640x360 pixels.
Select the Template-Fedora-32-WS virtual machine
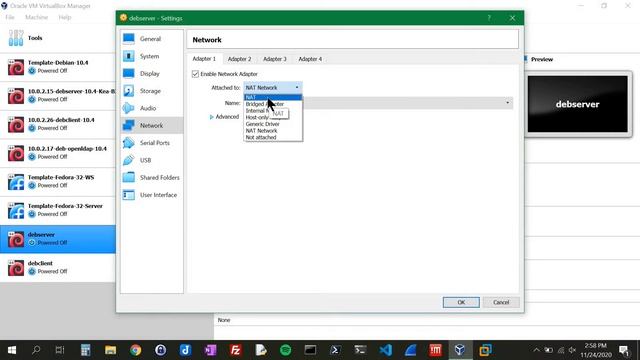coord(58,182)
